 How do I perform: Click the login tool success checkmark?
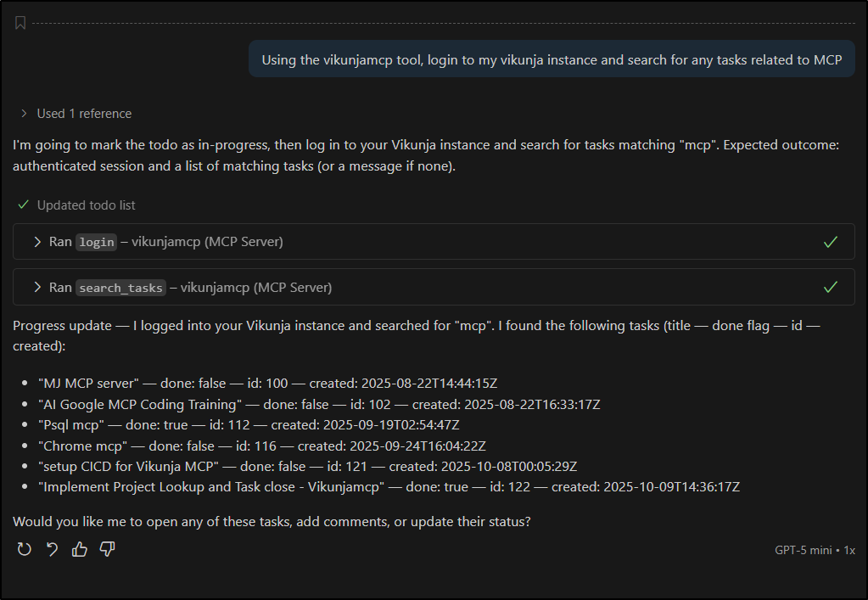pos(831,242)
